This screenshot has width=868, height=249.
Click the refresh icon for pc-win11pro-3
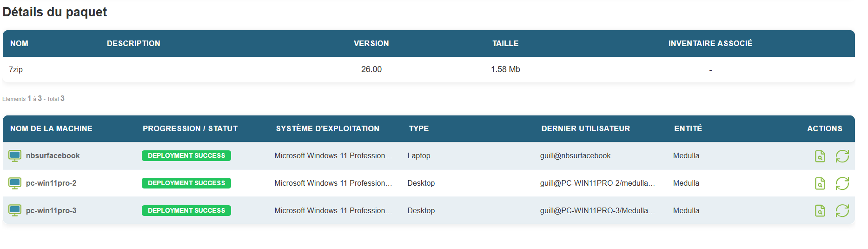click(842, 211)
